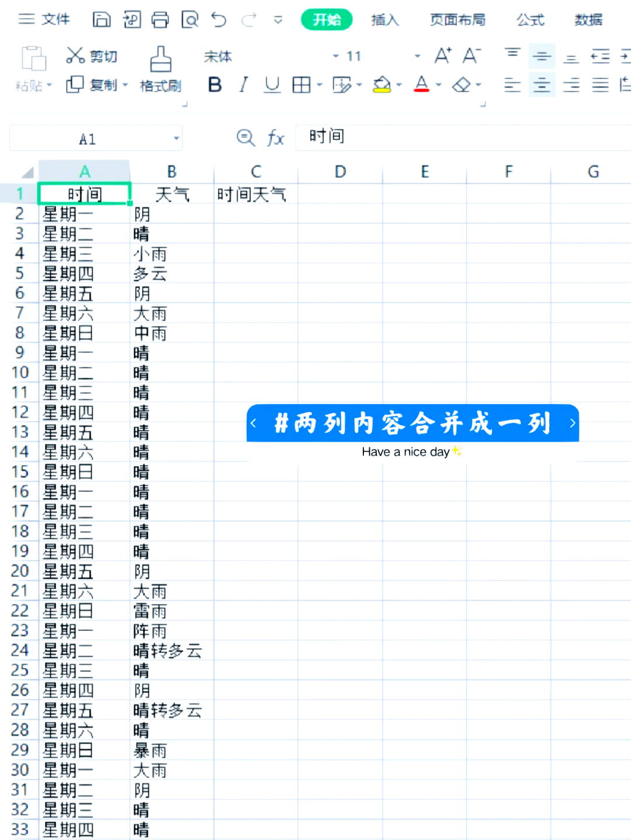Open the Name Box A1 dropdown arrow
The image size is (631, 840).
tap(176, 139)
